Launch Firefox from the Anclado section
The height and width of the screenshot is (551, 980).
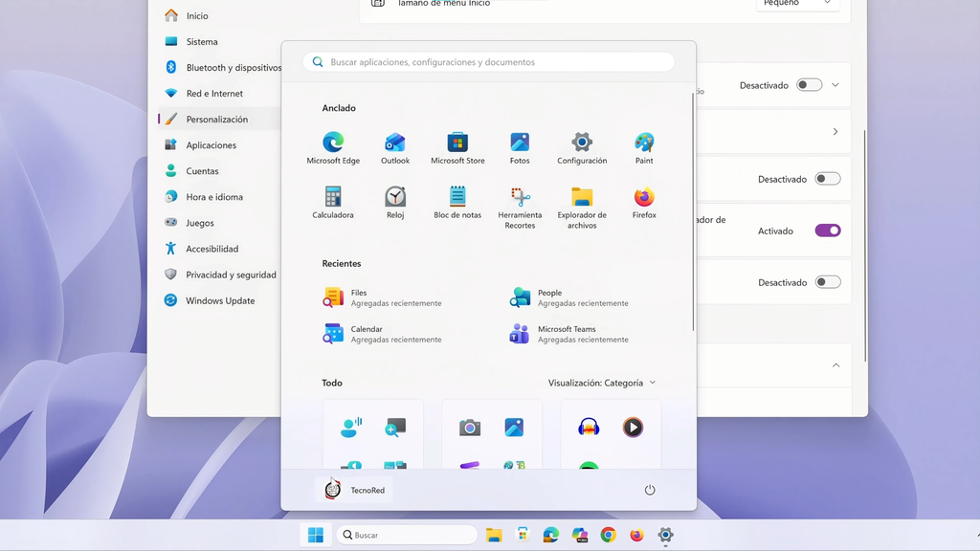(x=644, y=203)
